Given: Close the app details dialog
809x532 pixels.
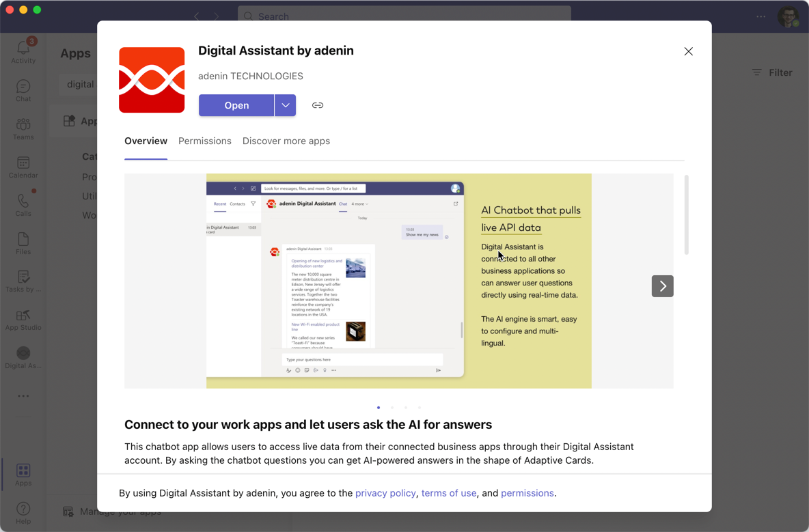Looking at the screenshot, I should 688,51.
